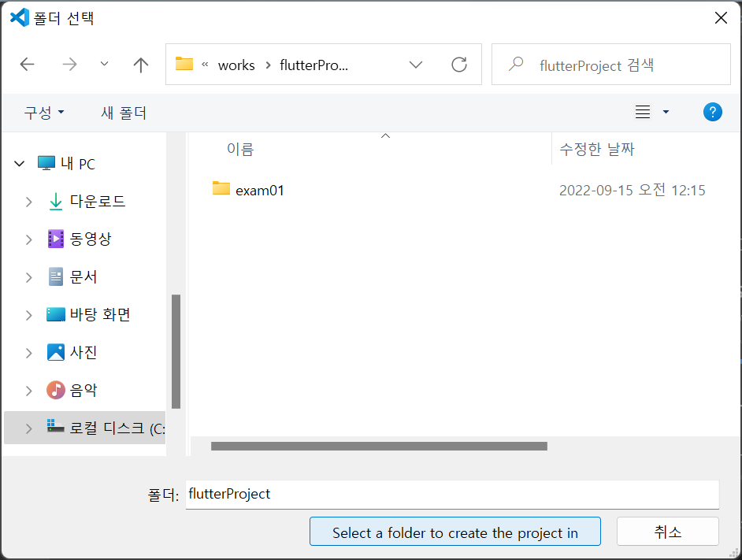
Task: Go back to previous folder
Action: (27, 65)
